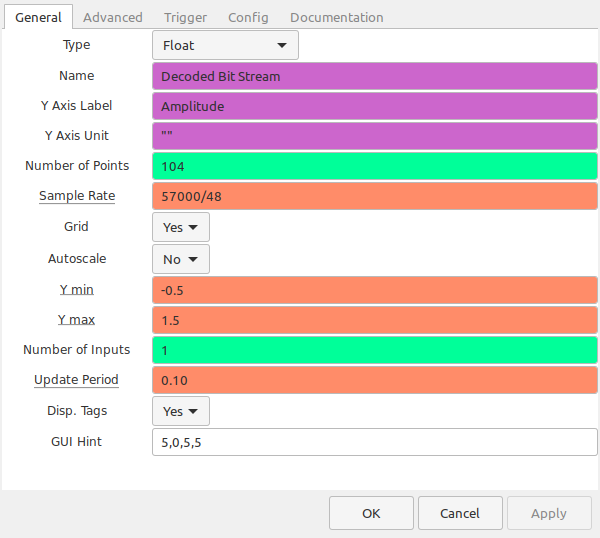Viewport: 600px width, 538px height.
Task: Click the Number of Points field
Action: tap(375, 166)
